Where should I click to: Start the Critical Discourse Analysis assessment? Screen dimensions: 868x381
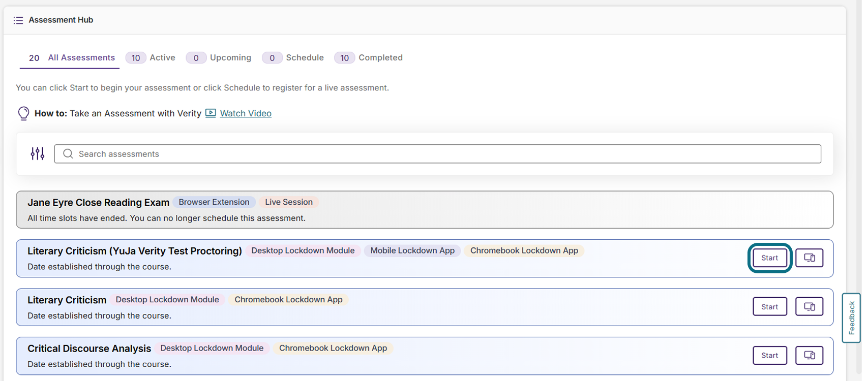tap(770, 355)
